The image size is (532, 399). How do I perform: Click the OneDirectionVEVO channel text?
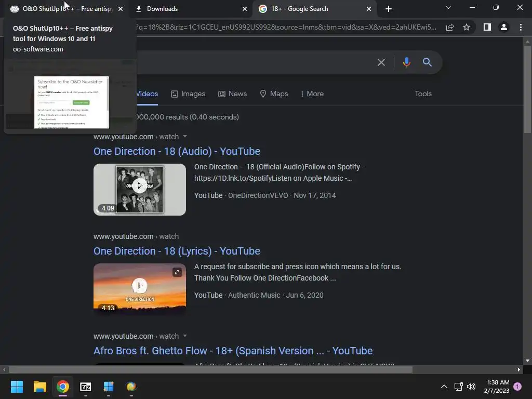tap(258, 195)
